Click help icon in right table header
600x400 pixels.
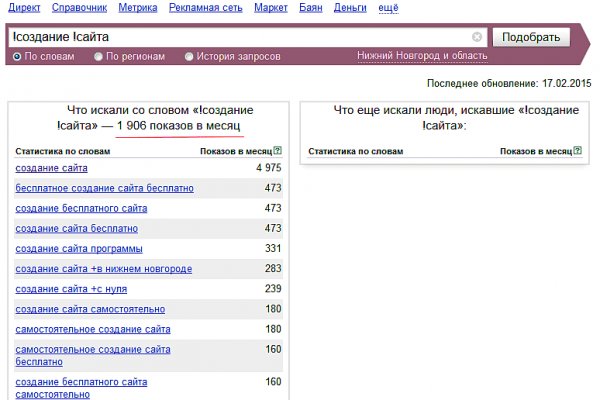(x=578, y=151)
